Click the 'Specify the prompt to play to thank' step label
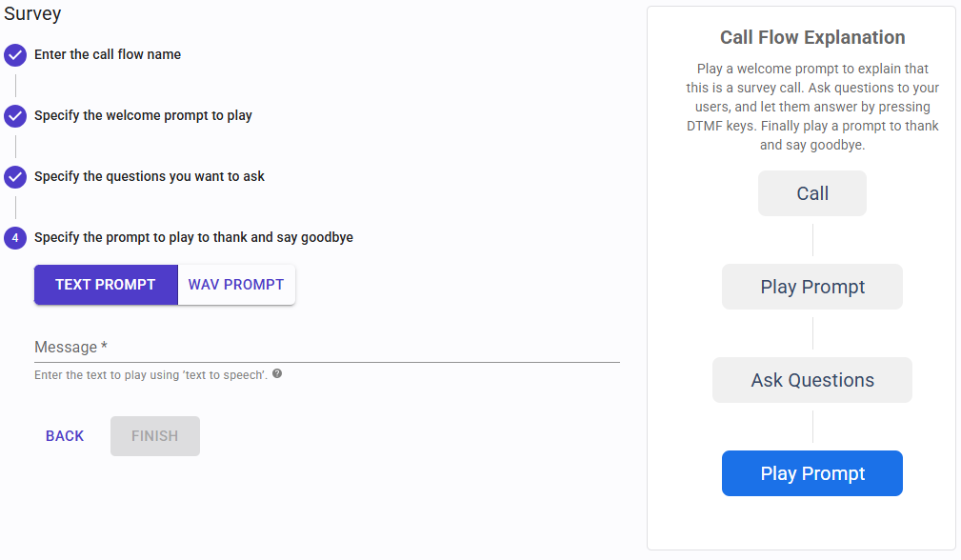Viewport: 961px width, 560px height. click(193, 238)
